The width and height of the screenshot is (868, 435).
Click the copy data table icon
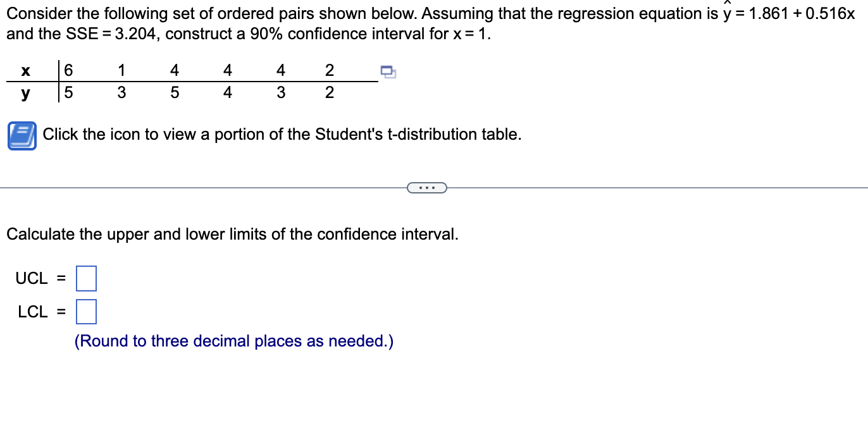point(388,73)
